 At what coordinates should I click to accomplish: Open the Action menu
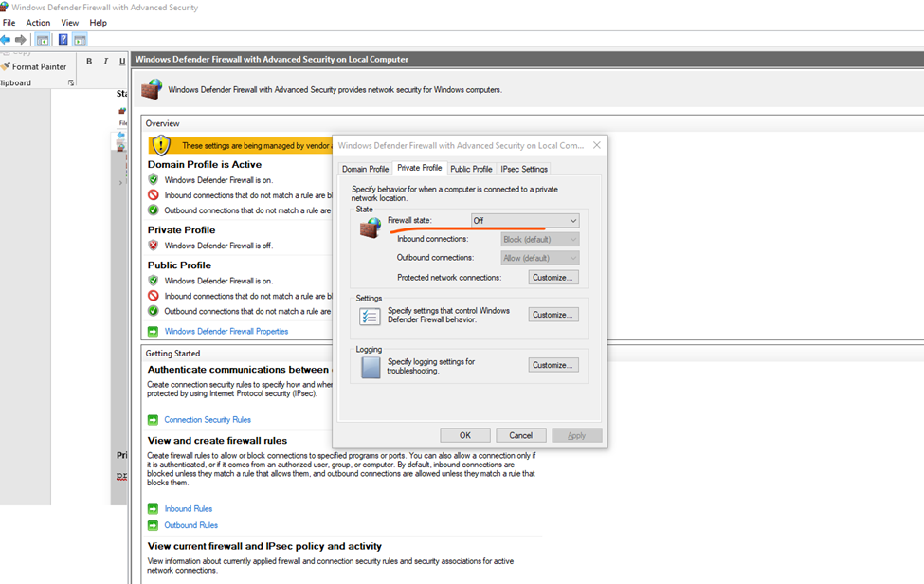coord(38,23)
